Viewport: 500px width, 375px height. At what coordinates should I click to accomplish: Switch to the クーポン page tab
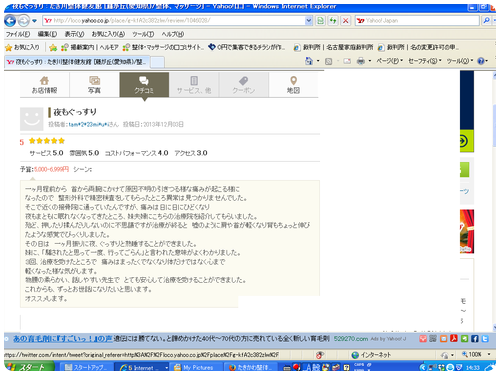(244, 85)
